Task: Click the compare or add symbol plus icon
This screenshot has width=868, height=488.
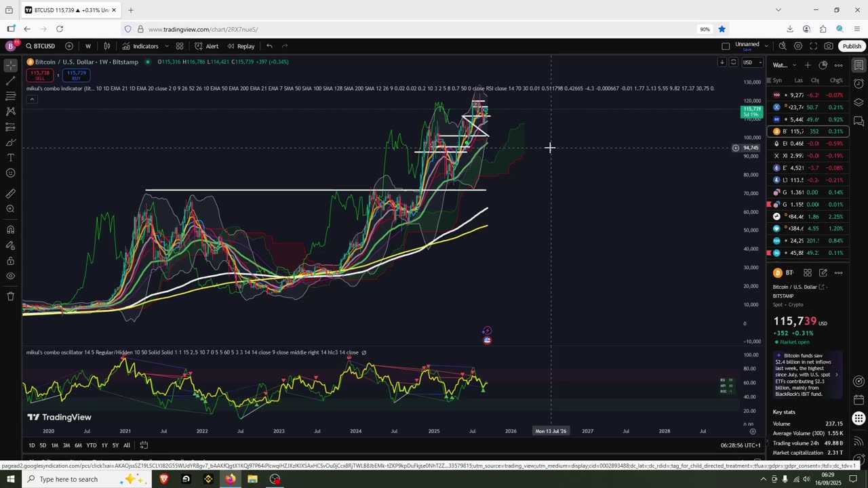Action: (69, 46)
